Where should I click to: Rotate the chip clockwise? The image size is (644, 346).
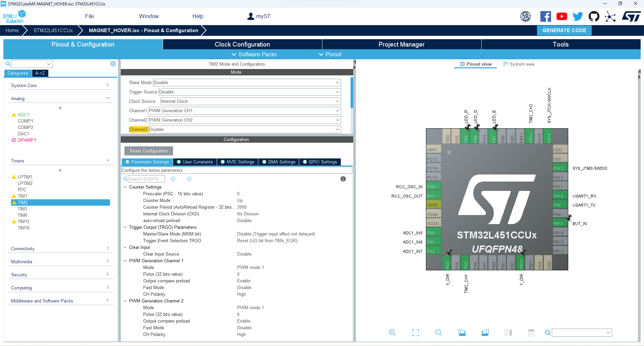click(x=462, y=332)
